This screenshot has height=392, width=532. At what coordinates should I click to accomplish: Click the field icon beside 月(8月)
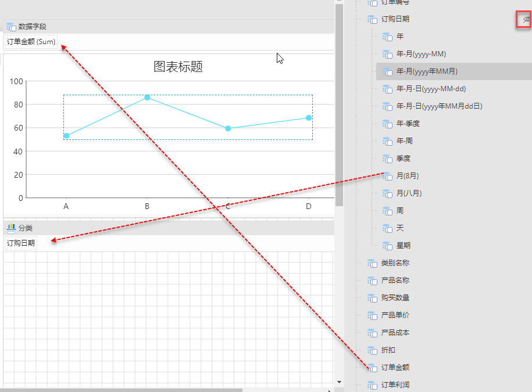click(388, 176)
